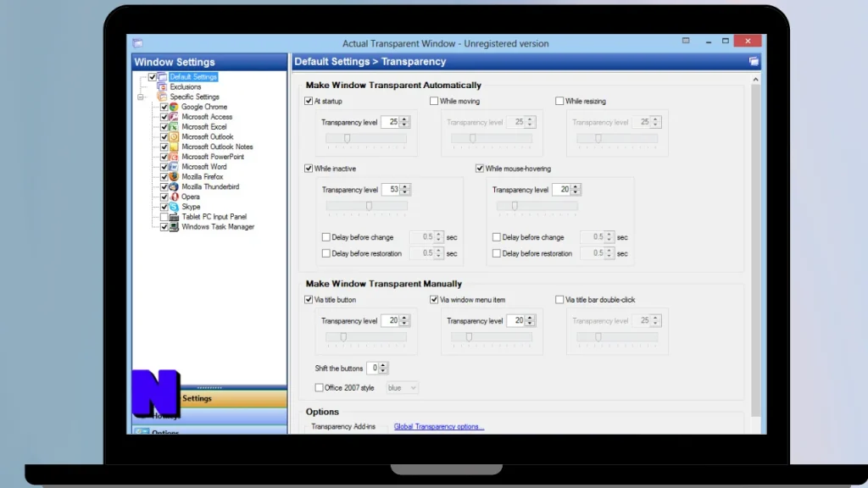Click Via title button transparency slider

[x=366, y=337]
